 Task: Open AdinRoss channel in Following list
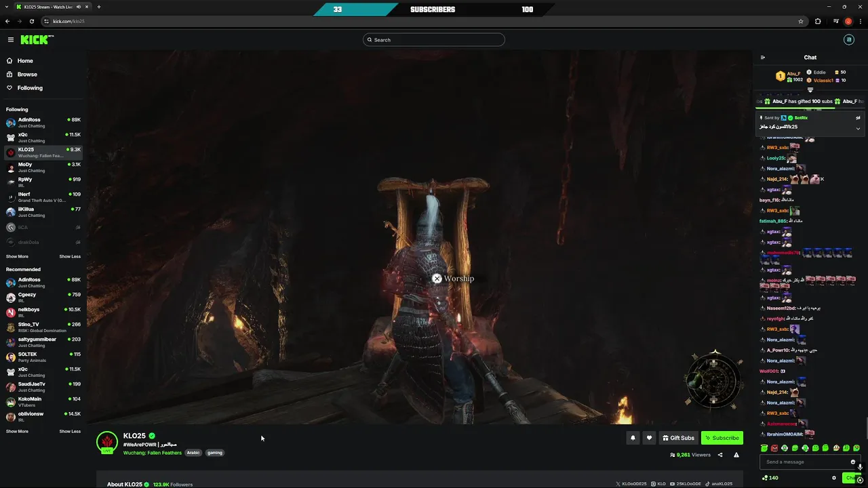(x=43, y=123)
